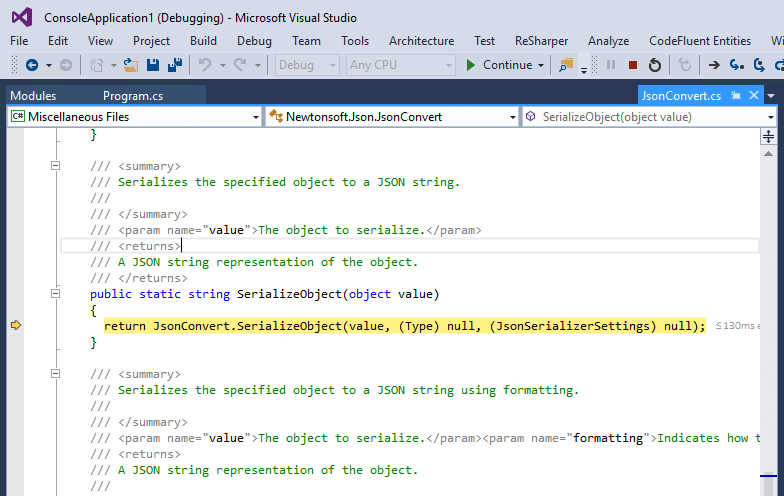
Task: Stop debugging with the red square icon
Action: [632, 65]
